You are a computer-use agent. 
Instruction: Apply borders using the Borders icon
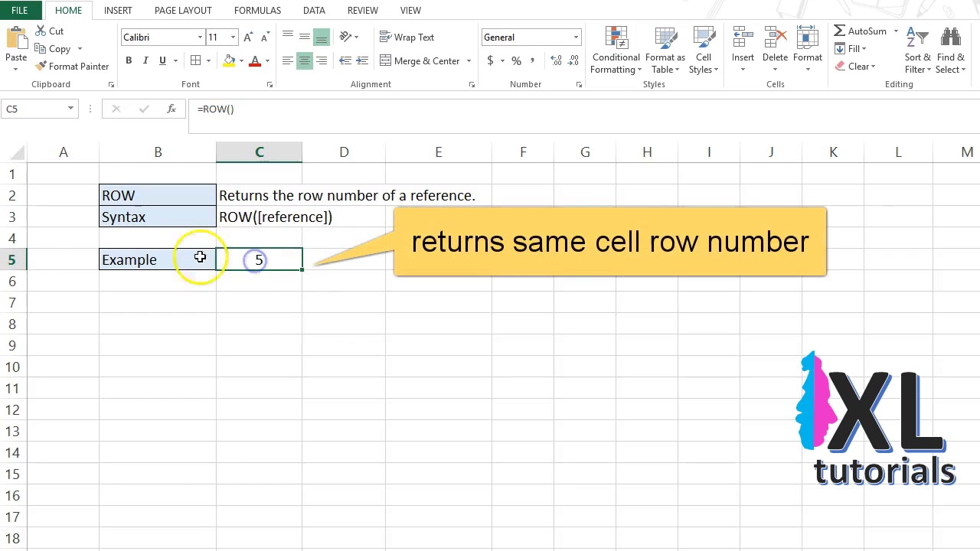click(x=196, y=61)
